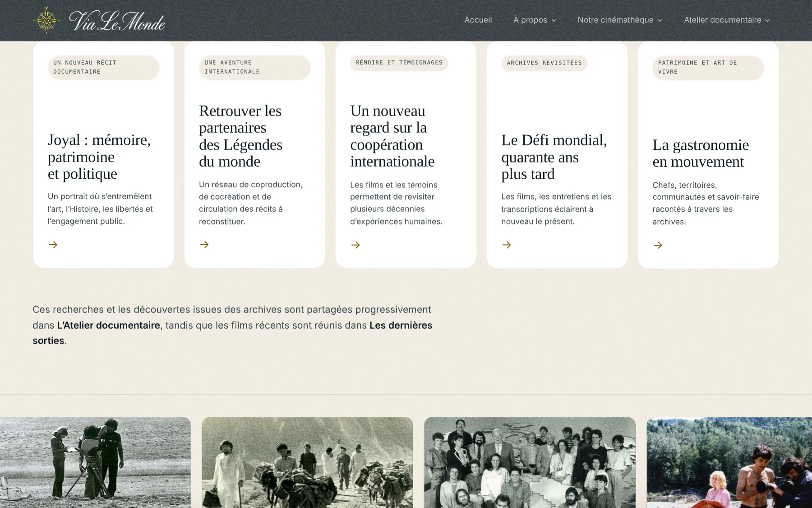Click the Via Le Monde wordmark
Screen dimensions: 812x508
(x=117, y=21)
